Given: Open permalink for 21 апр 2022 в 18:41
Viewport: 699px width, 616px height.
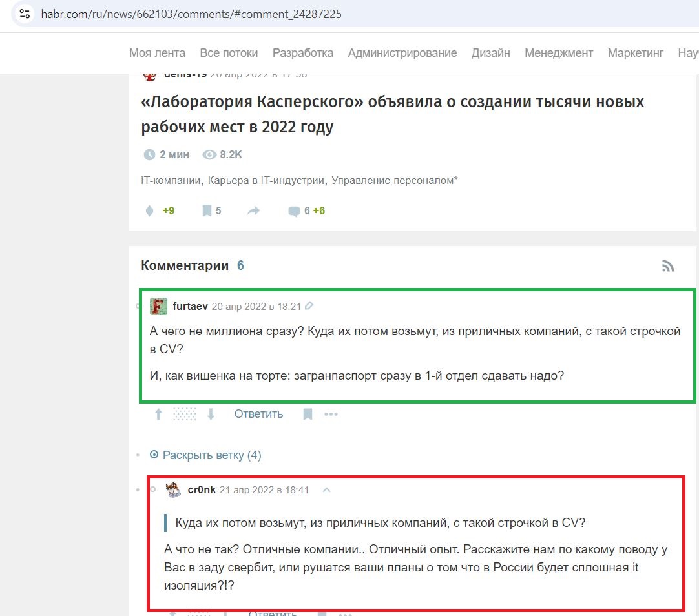Looking at the screenshot, I should pos(264,490).
